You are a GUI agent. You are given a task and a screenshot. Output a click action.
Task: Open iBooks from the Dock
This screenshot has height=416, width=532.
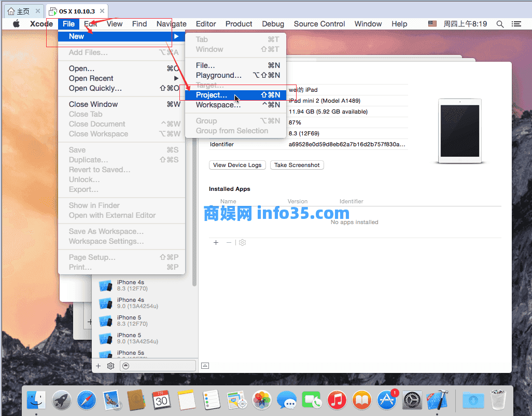(362, 400)
